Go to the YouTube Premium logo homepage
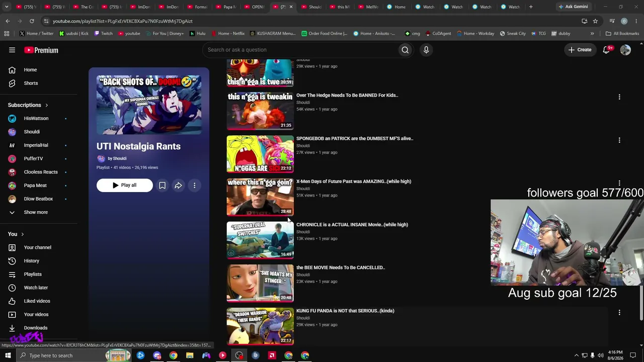644x362 pixels. [41, 50]
